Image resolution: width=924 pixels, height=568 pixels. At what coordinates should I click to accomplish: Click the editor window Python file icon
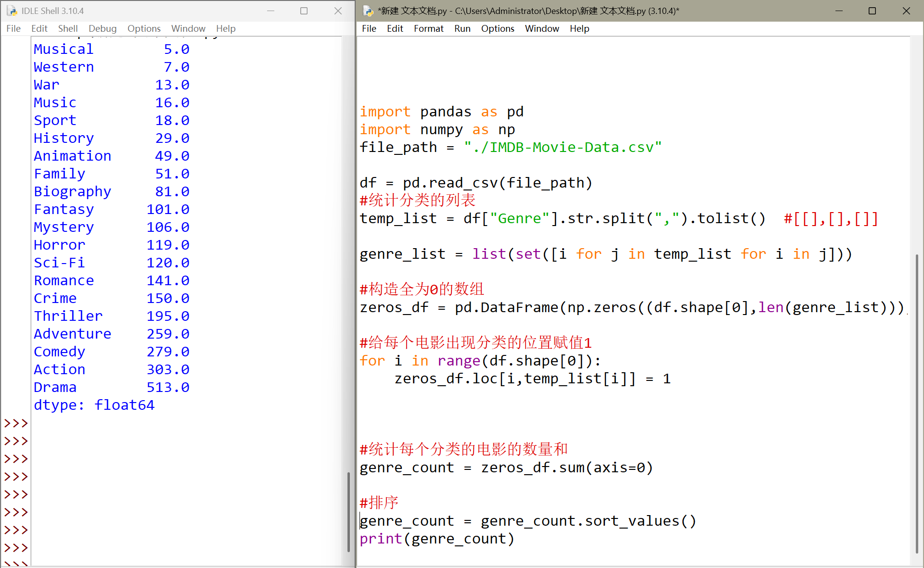(x=368, y=11)
